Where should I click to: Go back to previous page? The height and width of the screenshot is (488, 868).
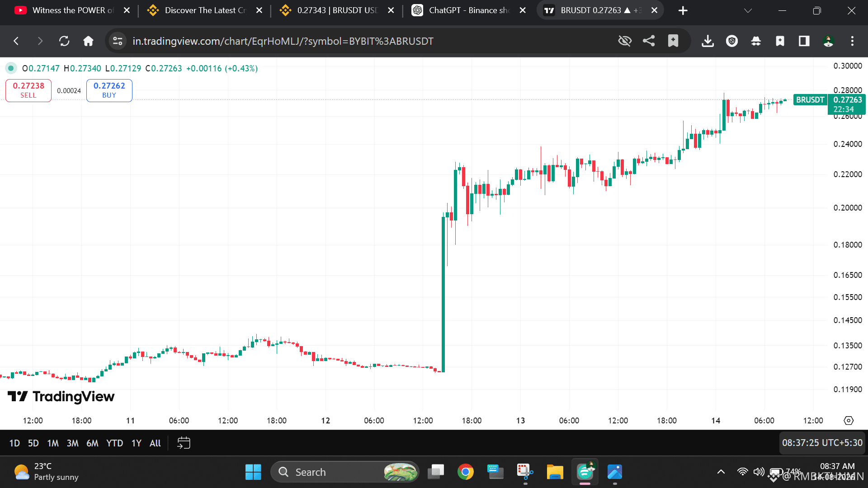tap(16, 41)
